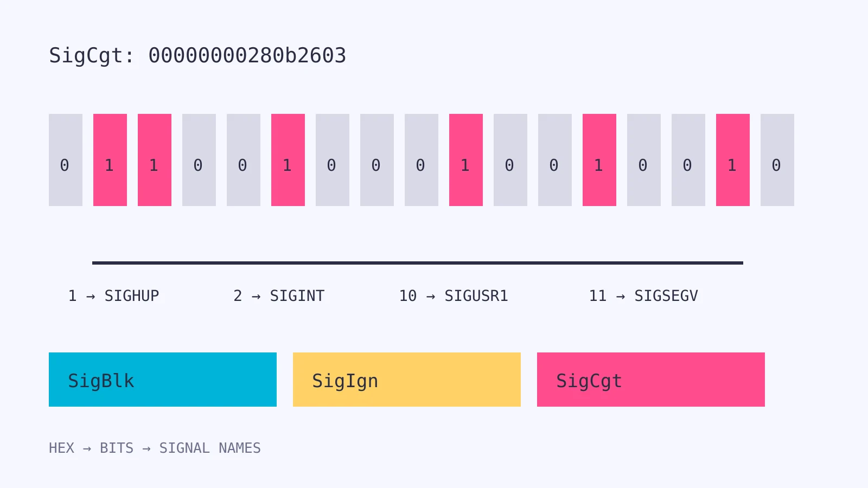This screenshot has width=868, height=488.
Task: Click the SigBlk cyan box
Action: 163,380
